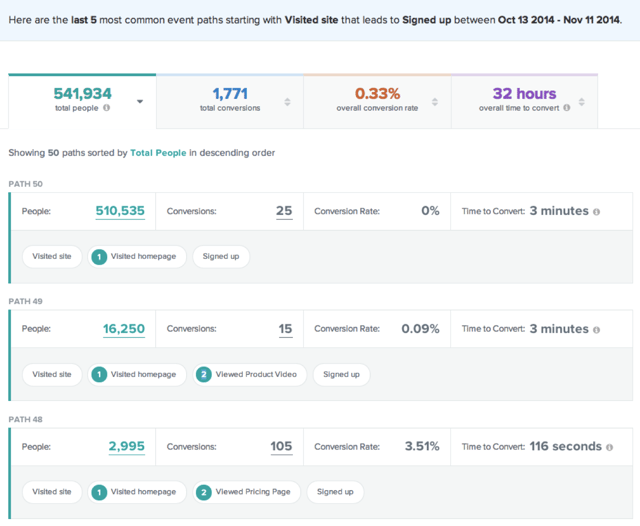
Task: Open info icon next to 116 seconds
Action: pyautogui.click(x=609, y=447)
